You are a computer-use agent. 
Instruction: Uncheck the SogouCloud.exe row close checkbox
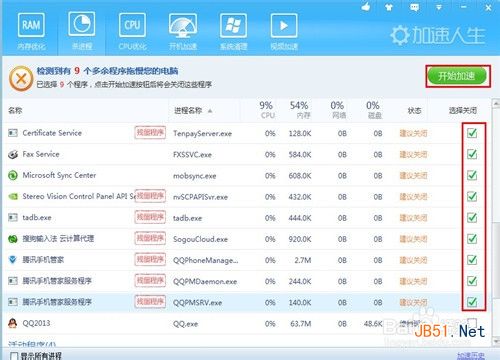click(x=472, y=239)
